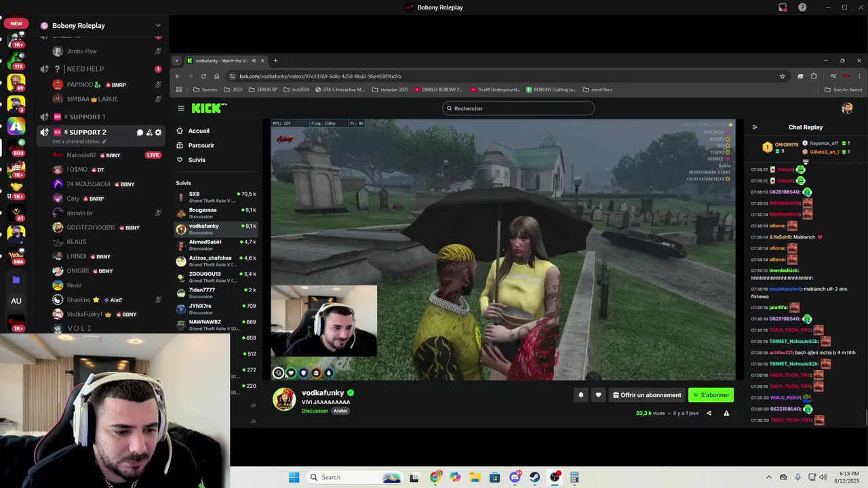Open Discord inbox icon in title bar
This screenshot has width=868, height=488.
point(783,7)
